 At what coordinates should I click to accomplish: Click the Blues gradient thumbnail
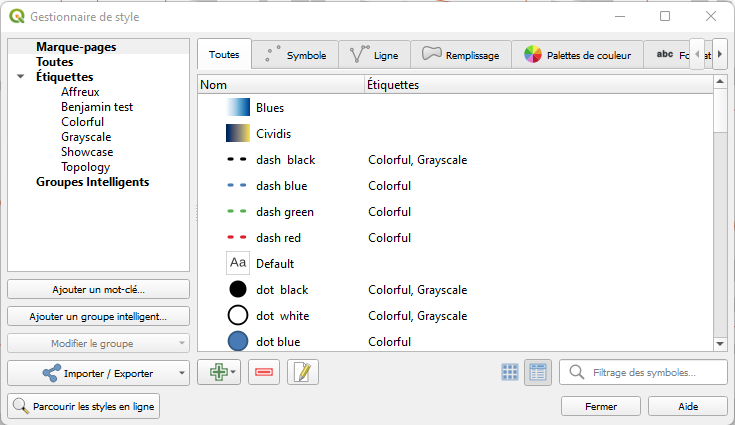click(x=238, y=107)
